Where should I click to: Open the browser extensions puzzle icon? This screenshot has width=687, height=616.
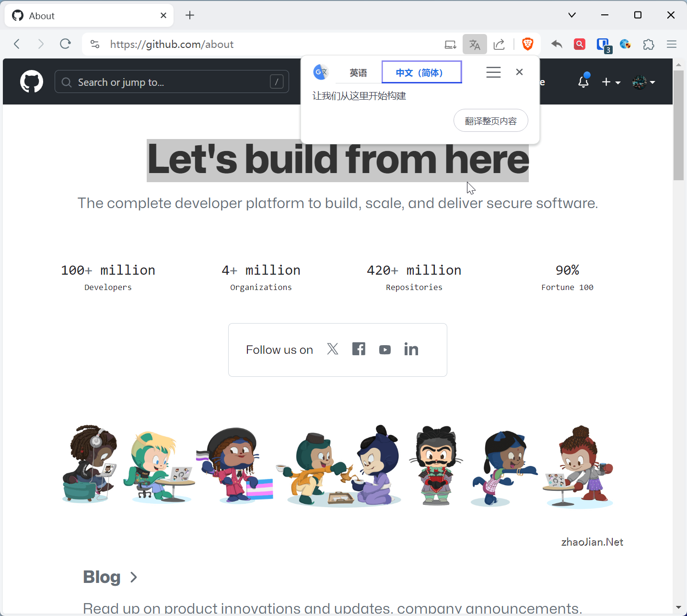648,44
